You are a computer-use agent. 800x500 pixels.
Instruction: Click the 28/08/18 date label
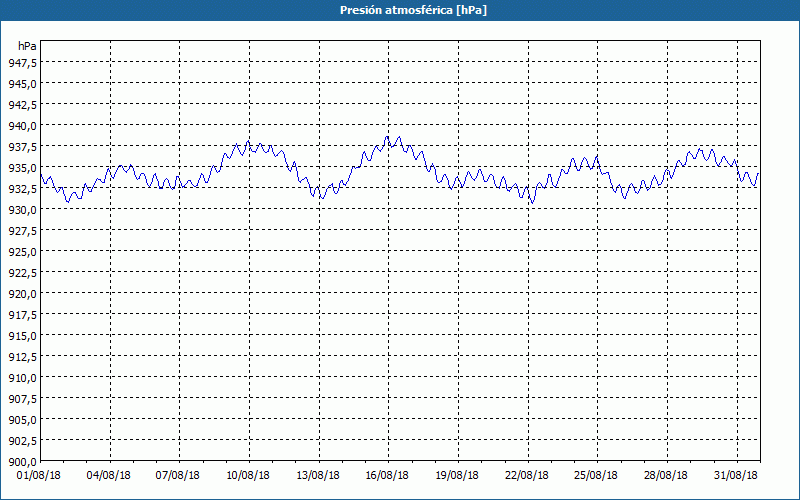point(666,475)
